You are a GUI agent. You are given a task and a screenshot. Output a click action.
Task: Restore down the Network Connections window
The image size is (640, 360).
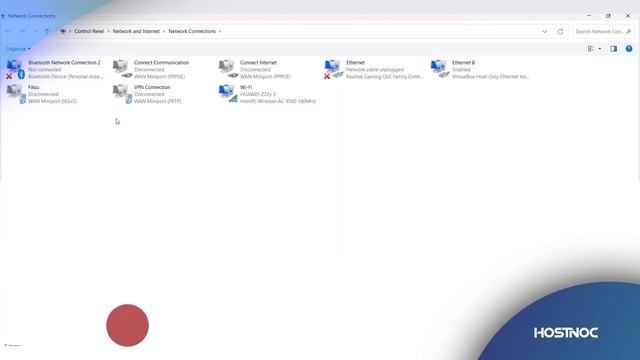[x=608, y=16]
